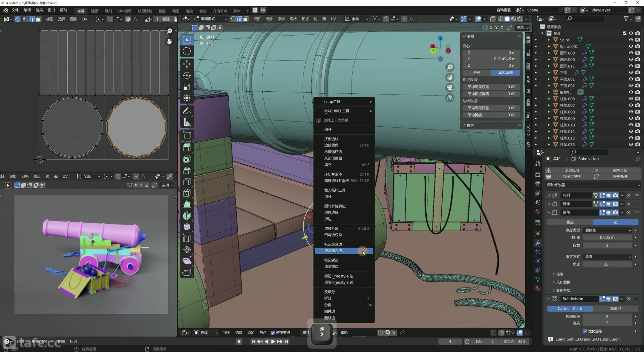The height and width of the screenshot is (352, 644).
Task: Expand the 阵列 modifier panel
Action: pos(549,195)
